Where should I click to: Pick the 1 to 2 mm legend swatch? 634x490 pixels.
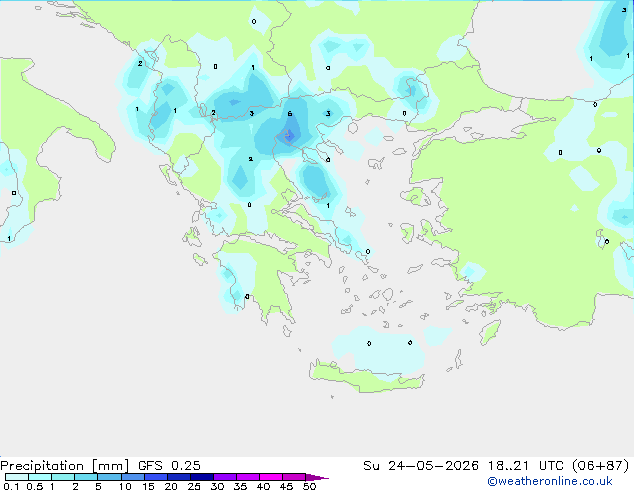tap(63, 477)
